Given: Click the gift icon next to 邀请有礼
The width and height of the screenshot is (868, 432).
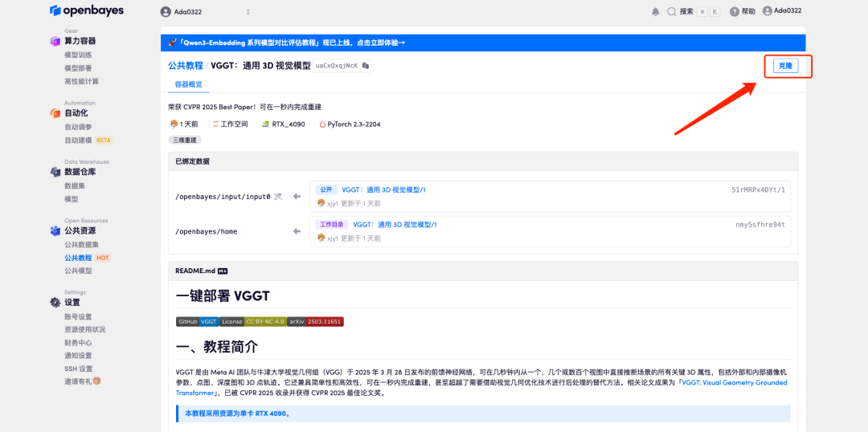Looking at the screenshot, I should click(97, 381).
